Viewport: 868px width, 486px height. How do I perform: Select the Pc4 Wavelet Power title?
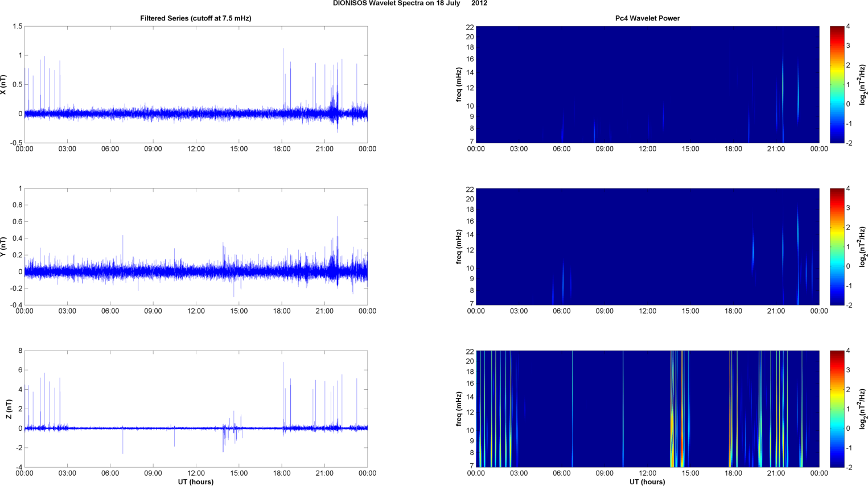pos(647,18)
